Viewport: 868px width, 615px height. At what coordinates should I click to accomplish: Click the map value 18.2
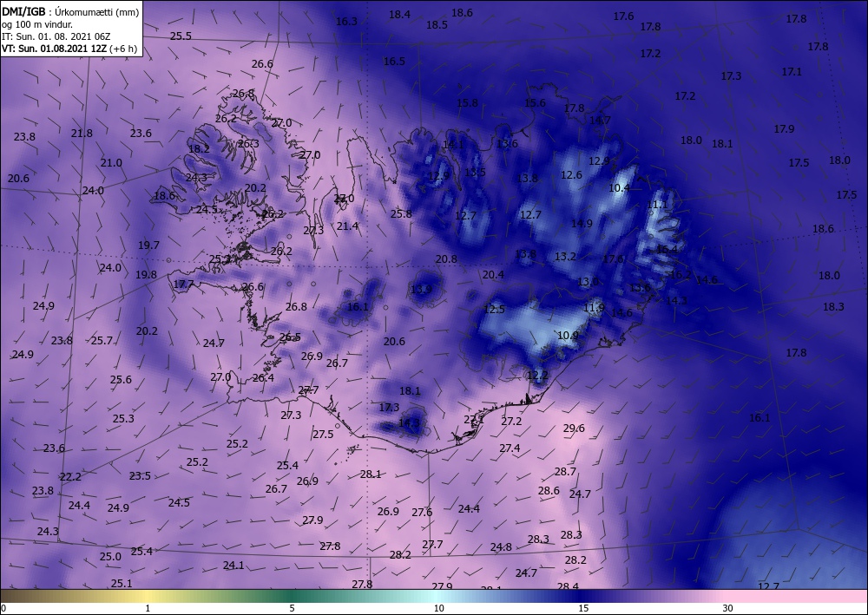(x=199, y=149)
